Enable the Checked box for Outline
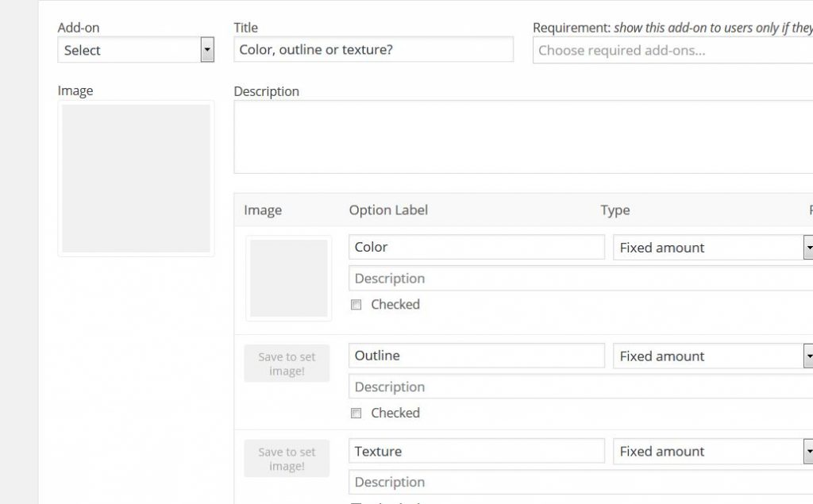The height and width of the screenshot is (504, 813). pyautogui.click(x=356, y=413)
